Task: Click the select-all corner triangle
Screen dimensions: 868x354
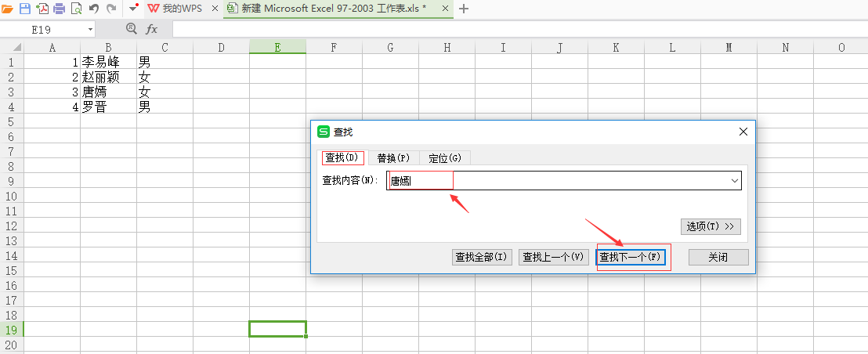Action: 16,48
